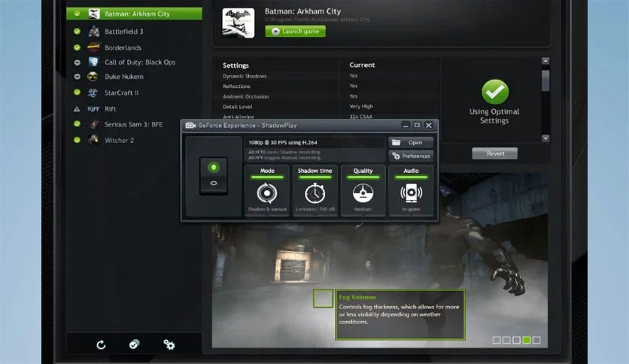This screenshot has height=364, width=629.
Task: Click the fog volumes hotspot square
Action: (x=323, y=299)
